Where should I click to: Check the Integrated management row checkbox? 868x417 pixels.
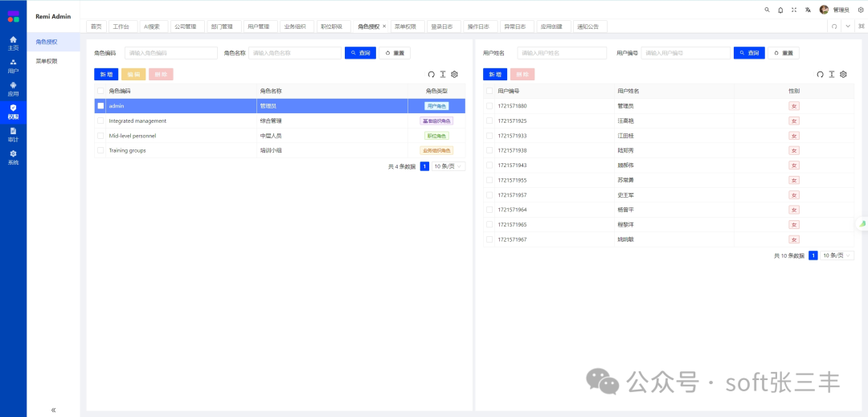tap(100, 121)
